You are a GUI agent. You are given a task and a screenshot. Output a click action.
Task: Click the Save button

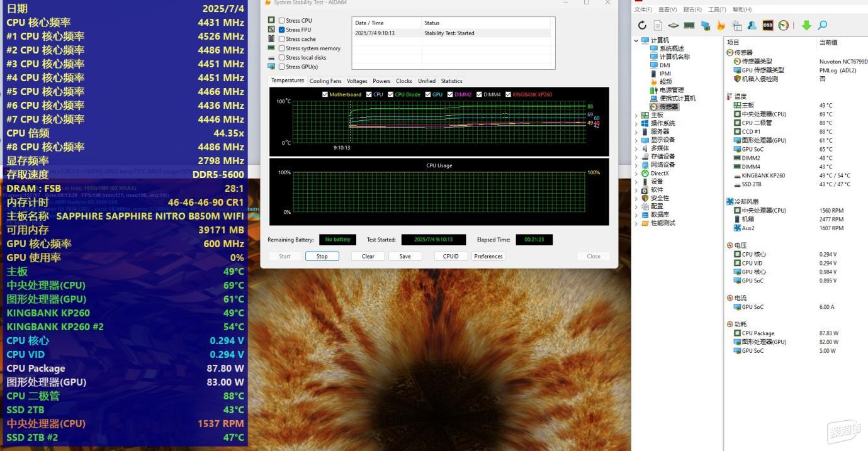pyautogui.click(x=405, y=256)
